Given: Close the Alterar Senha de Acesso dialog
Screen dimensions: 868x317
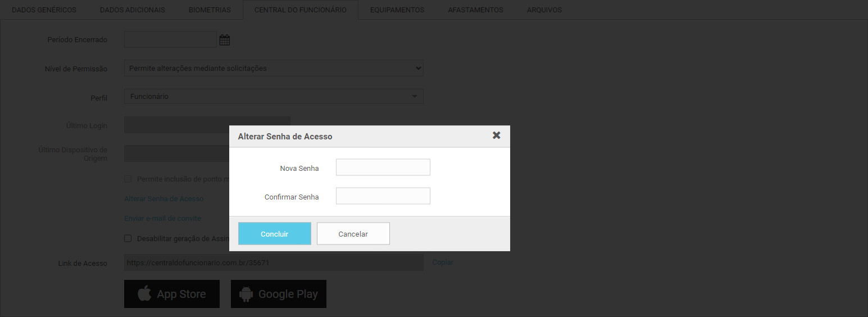Looking at the screenshot, I should coord(496,135).
